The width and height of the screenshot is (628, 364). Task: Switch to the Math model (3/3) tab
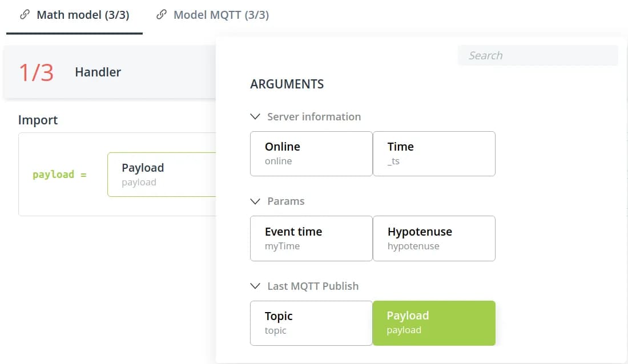[x=83, y=15]
